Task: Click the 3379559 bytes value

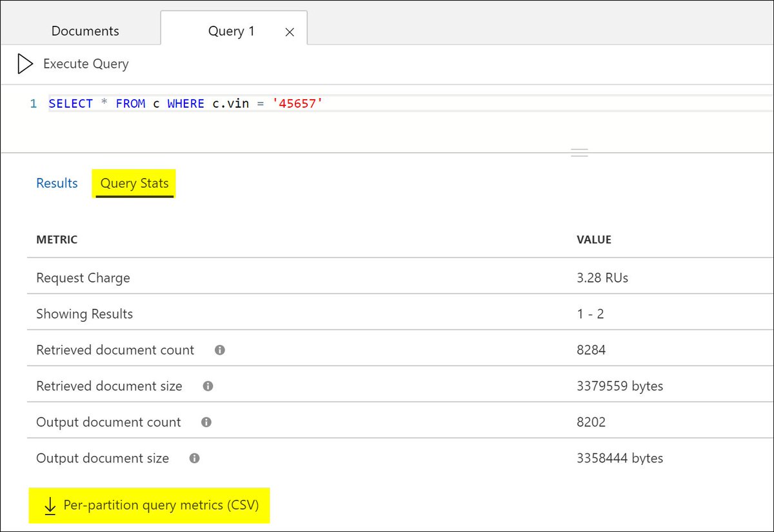Action: (x=620, y=386)
